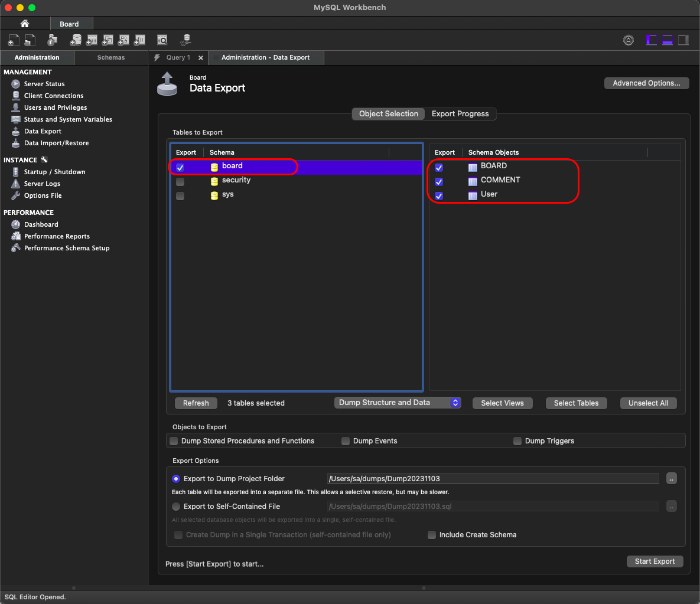Click the create new view icon
700x604 pixels.
pos(108,40)
